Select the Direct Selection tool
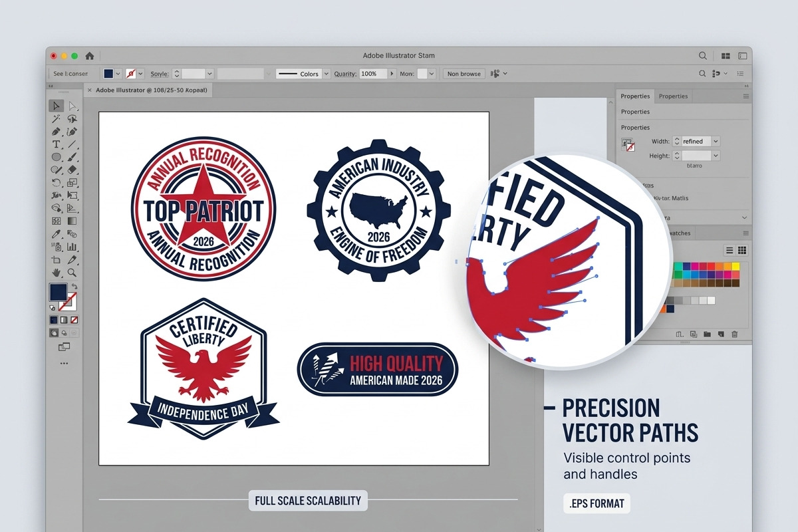This screenshot has width=798, height=532. pos(72,106)
